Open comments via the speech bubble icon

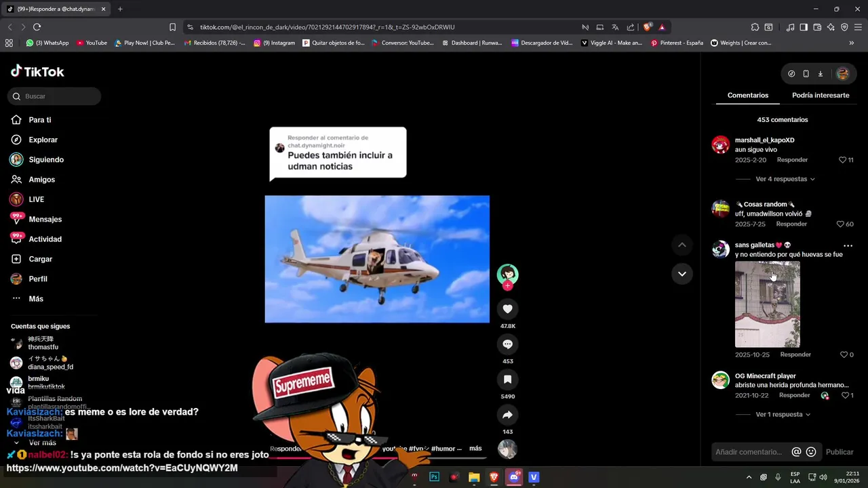507,344
